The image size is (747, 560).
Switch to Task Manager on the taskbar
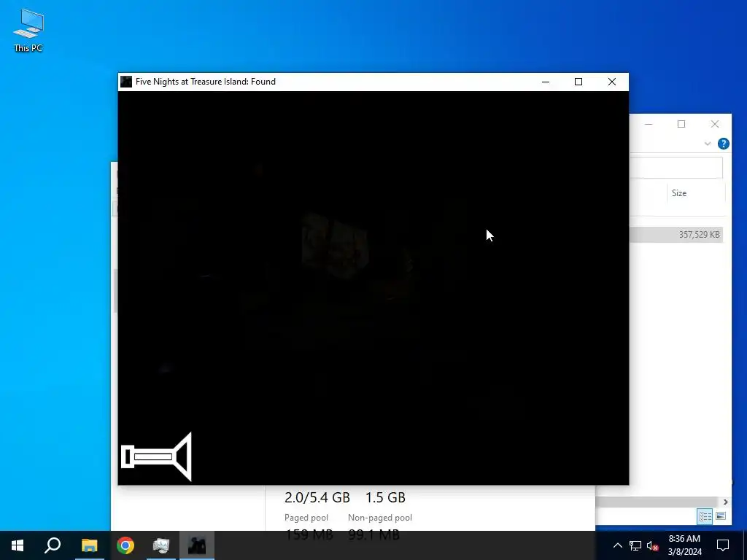coord(161,545)
